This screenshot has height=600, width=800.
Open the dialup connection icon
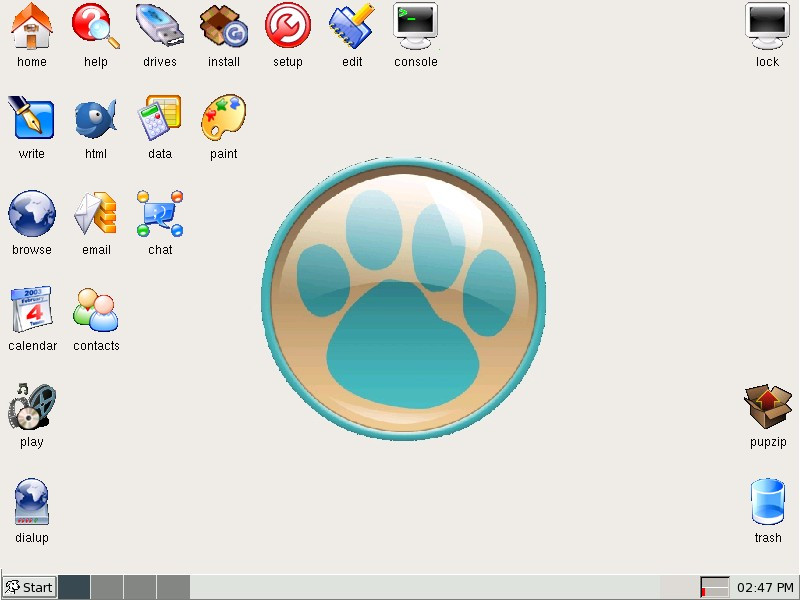pyautogui.click(x=32, y=502)
